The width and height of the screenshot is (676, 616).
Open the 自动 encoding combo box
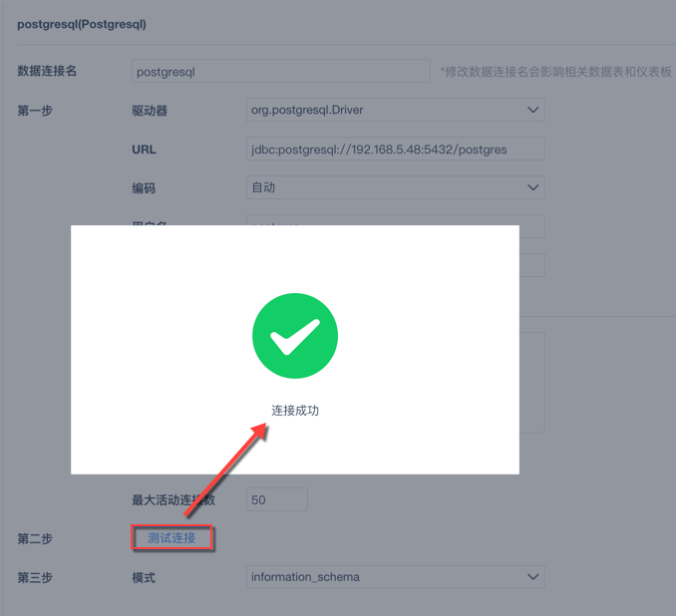(396, 187)
